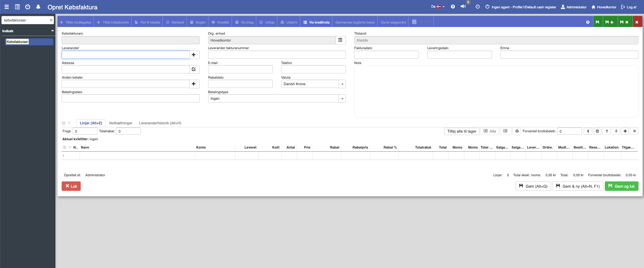The height and width of the screenshot is (268, 644).
Task: Open notifications bell
Action: (x=38, y=7)
